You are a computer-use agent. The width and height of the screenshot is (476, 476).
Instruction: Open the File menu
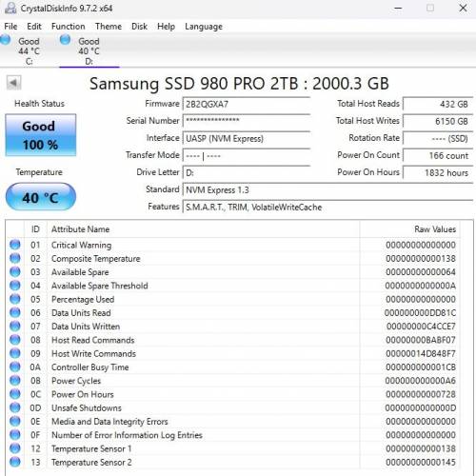(x=10, y=27)
